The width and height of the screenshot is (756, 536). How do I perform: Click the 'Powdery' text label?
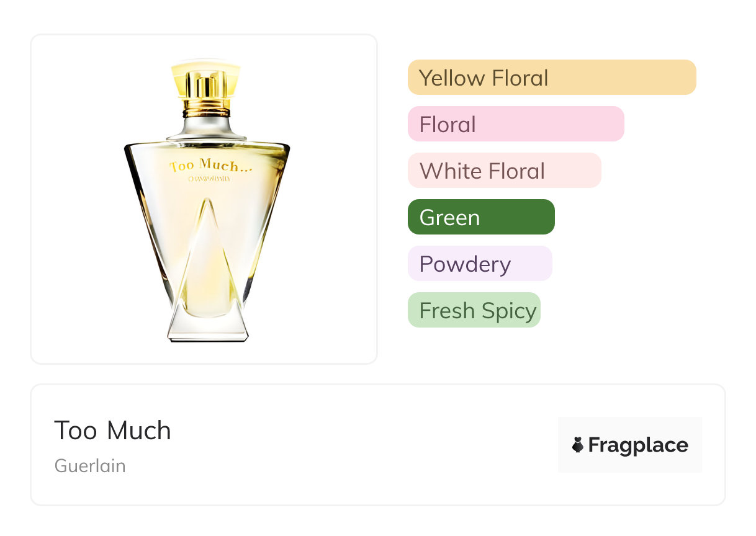(465, 264)
